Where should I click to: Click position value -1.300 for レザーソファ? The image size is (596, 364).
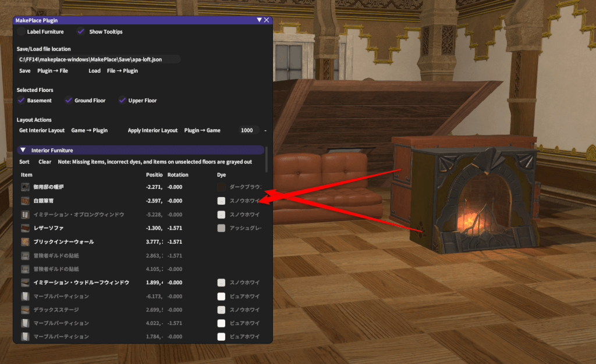154,228
